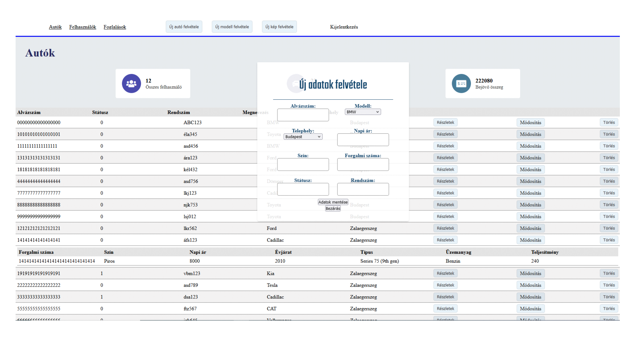Viewport: 644px width, 337px height.
Task: Open Részletek for car lkj123
Action: [445, 193]
